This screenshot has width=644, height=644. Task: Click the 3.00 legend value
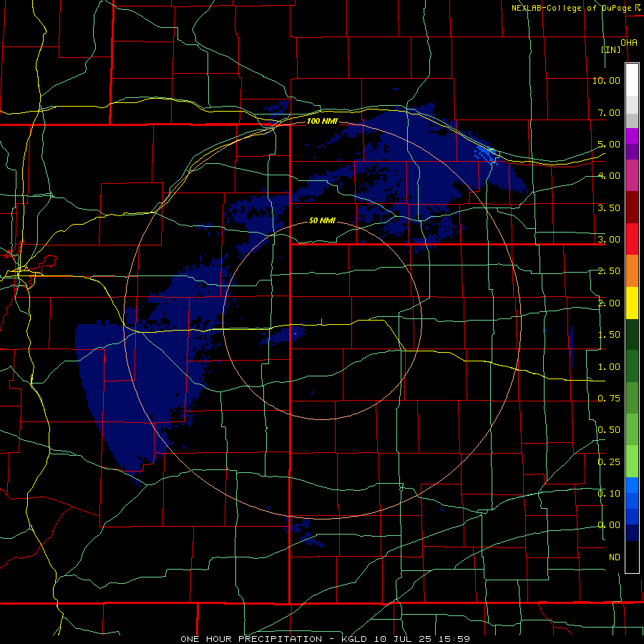click(609, 240)
